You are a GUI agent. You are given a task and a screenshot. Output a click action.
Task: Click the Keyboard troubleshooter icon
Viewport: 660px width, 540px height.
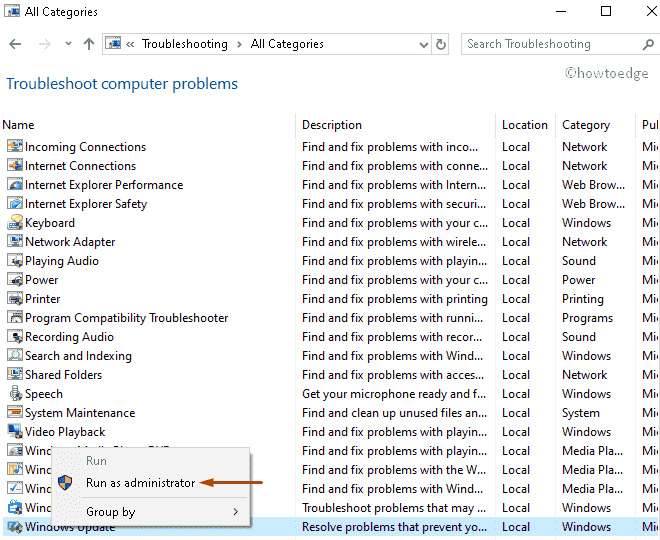point(15,223)
